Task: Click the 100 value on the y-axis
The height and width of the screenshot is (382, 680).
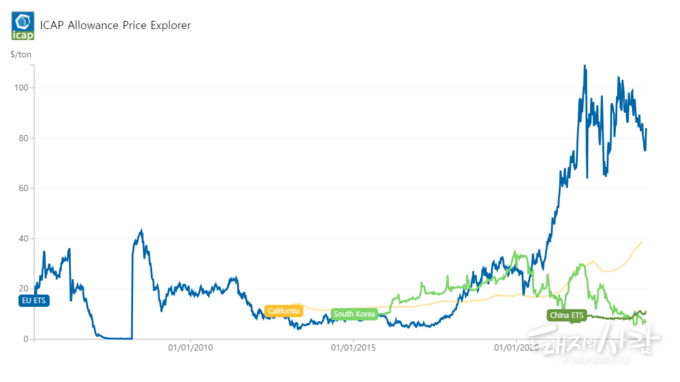Action: point(21,88)
